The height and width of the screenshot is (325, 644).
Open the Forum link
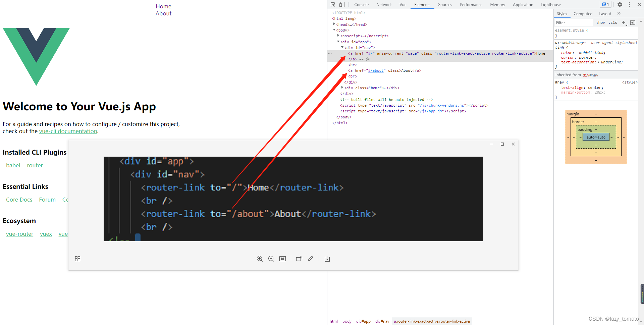[x=47, y=200]
